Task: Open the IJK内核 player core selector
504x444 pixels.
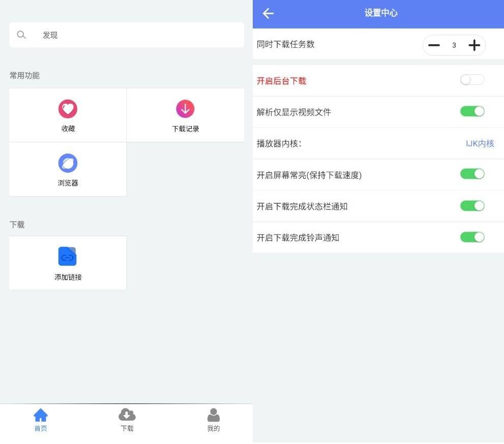Action: [x=480, y=143]
